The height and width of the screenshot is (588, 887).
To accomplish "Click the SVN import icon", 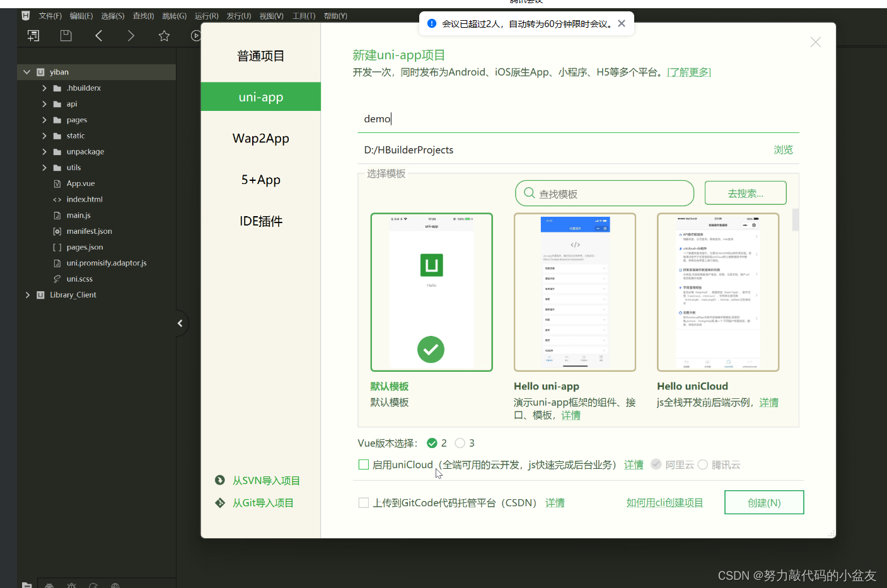I will 219,480.
